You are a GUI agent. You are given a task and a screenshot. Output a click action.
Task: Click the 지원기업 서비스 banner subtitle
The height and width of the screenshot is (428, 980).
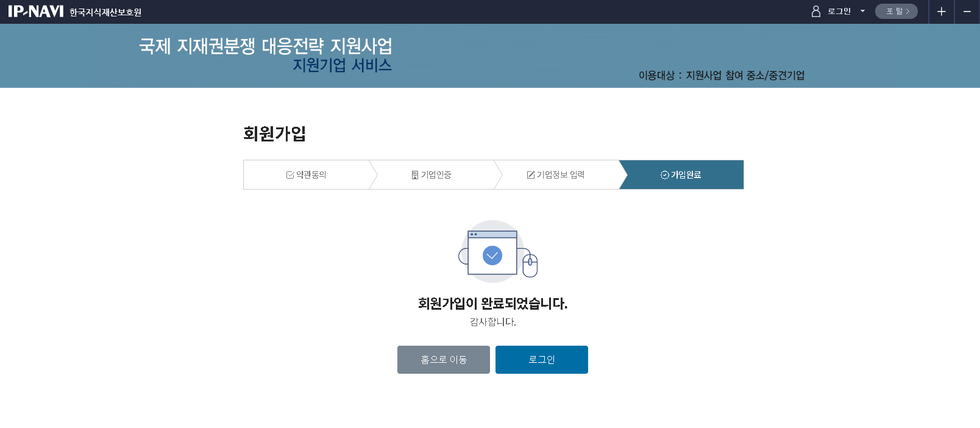pos(342,65)
